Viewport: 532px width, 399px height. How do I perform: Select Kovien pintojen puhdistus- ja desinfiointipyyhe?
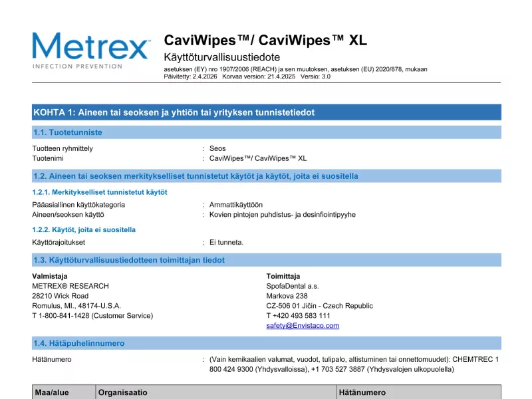click(282, 214)
